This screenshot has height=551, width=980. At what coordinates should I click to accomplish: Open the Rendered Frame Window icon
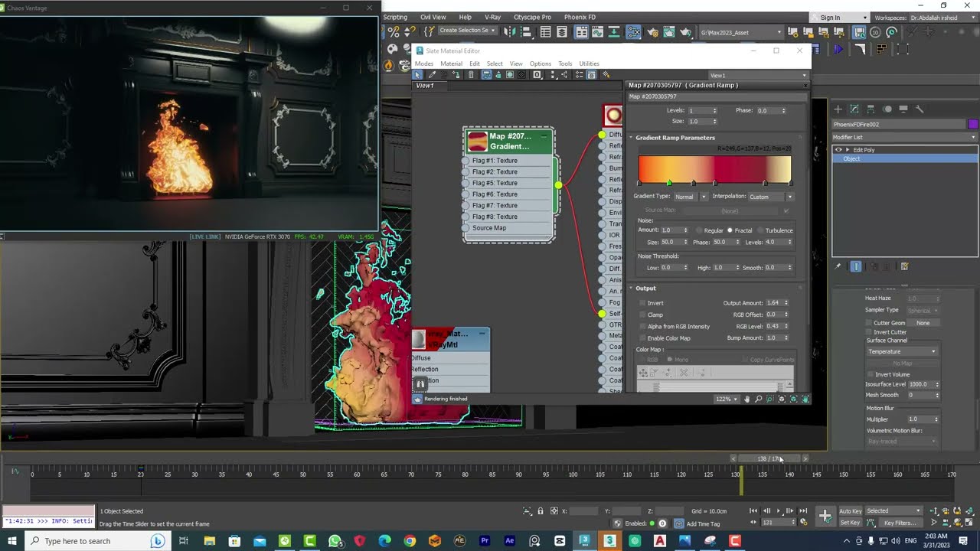click(x=669, y=32)
